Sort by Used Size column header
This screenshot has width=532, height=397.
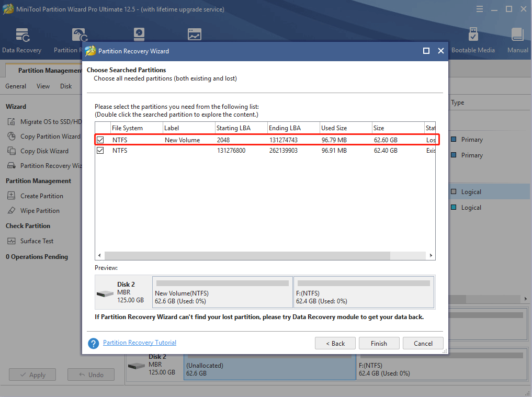click(346, 128)
